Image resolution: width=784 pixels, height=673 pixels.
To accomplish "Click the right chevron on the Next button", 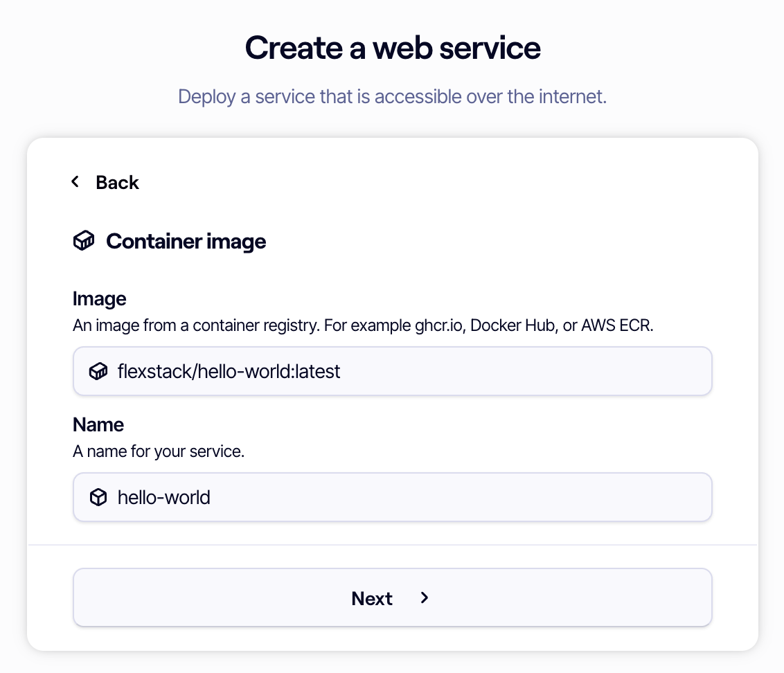I will click(x=425, y=598).
